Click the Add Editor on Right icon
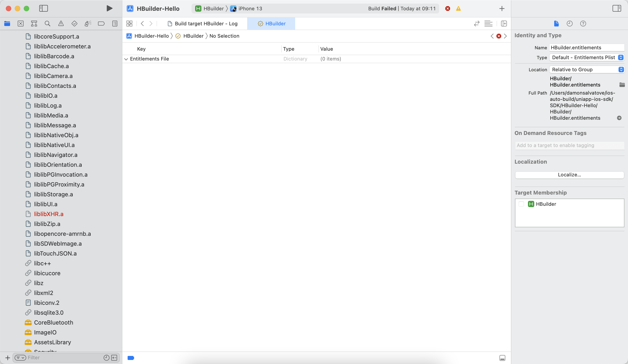The height and width of the screenshot is (364, 628). [504, 24]
